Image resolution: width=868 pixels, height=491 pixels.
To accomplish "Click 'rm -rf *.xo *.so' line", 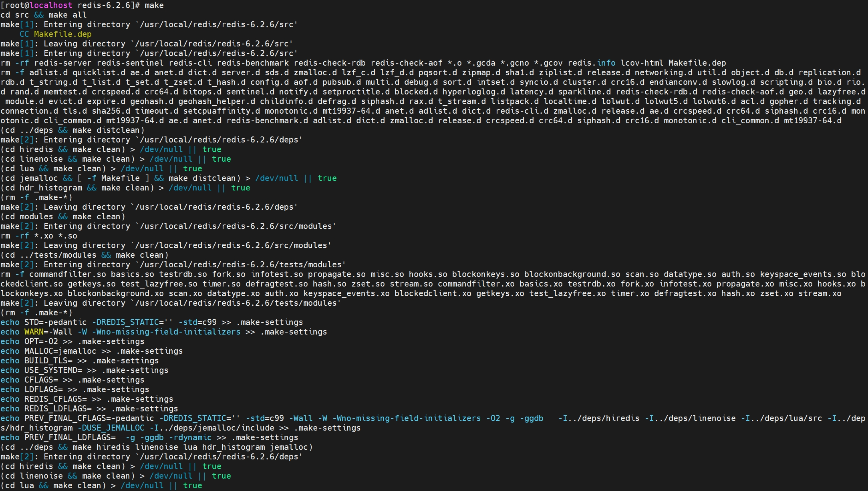I will [39, 236].
